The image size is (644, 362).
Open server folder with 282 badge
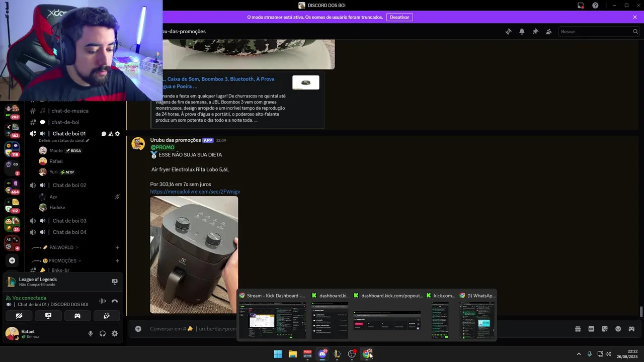point(12,111)
